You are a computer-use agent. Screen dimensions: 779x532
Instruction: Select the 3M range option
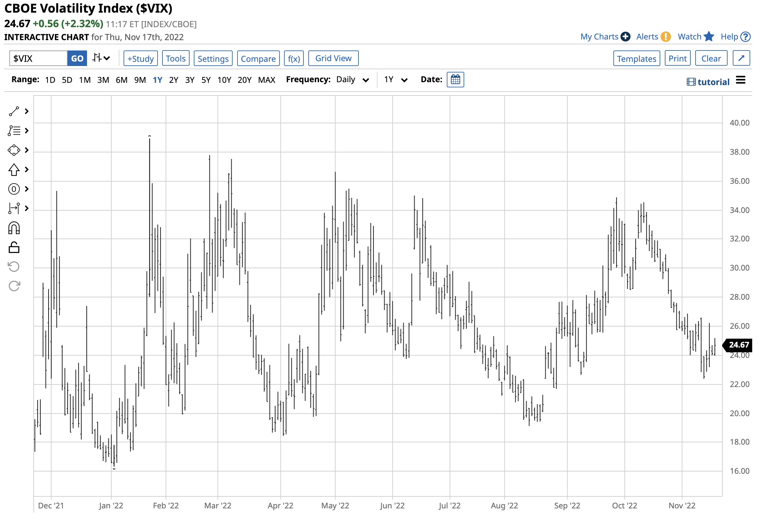(103, 80)
